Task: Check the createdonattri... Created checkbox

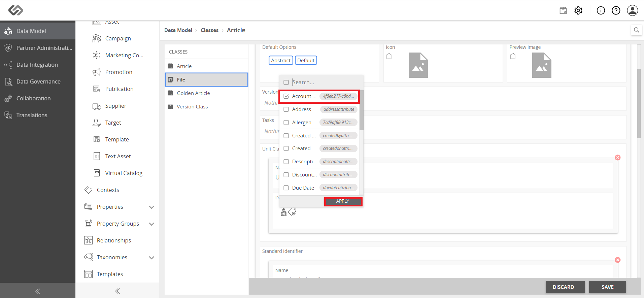Action: (286, 148)
